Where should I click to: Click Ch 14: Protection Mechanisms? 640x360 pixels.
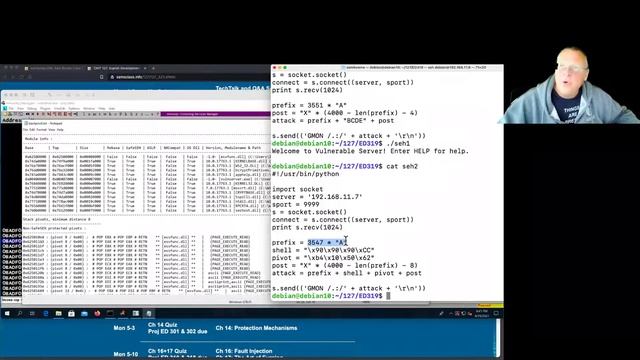click(x=256, y=328)
